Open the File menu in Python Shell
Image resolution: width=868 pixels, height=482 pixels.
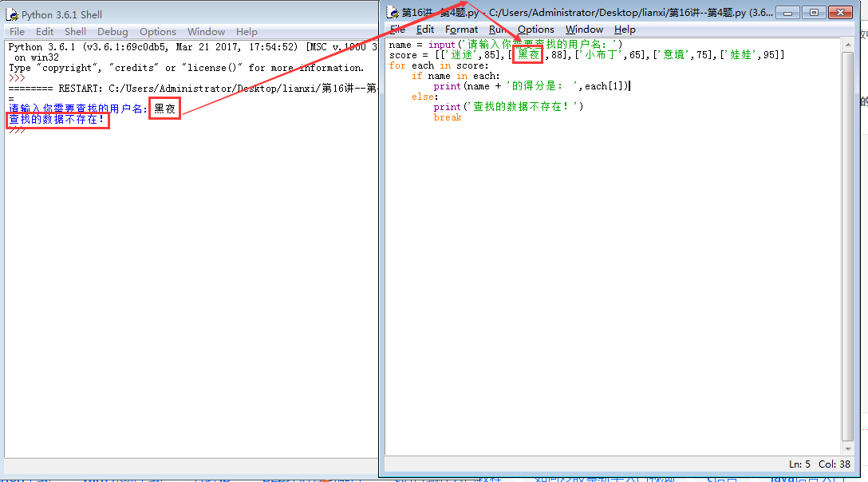pyautogui.click(x=17, y=32)
